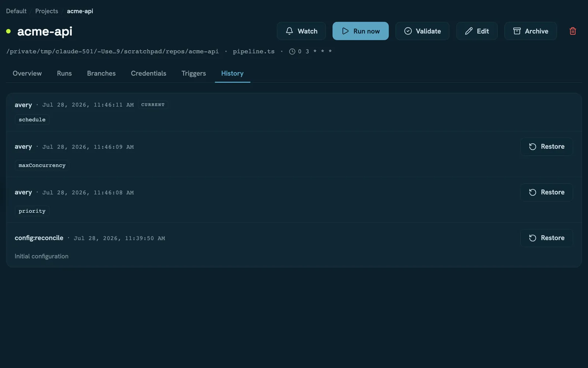Restore the 11:46:08 AM priority version

[546, 192]
